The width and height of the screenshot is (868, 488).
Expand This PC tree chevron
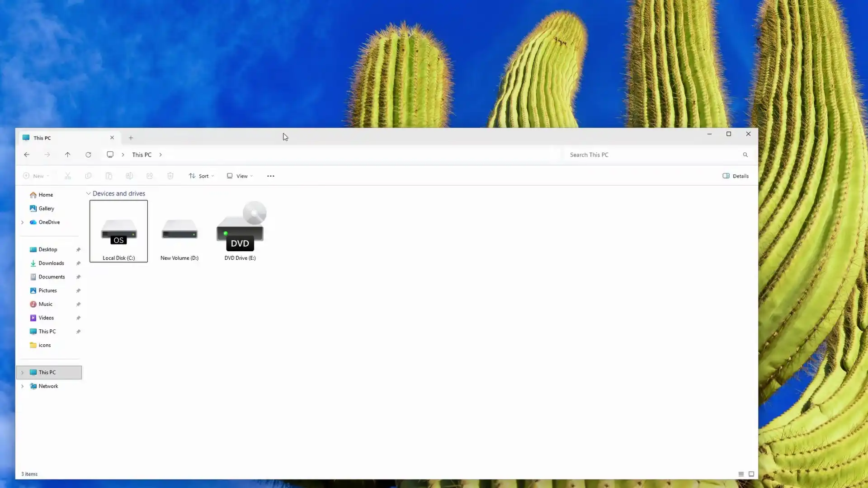23,372
